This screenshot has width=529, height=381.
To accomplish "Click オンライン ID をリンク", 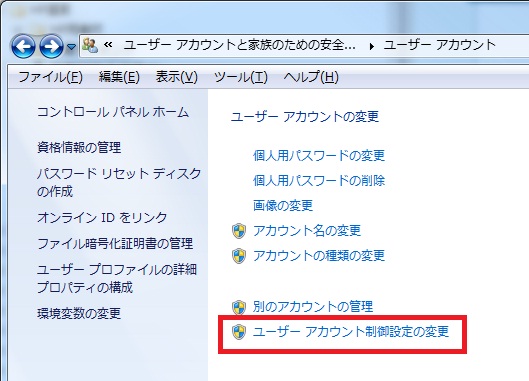I will 102,218.
